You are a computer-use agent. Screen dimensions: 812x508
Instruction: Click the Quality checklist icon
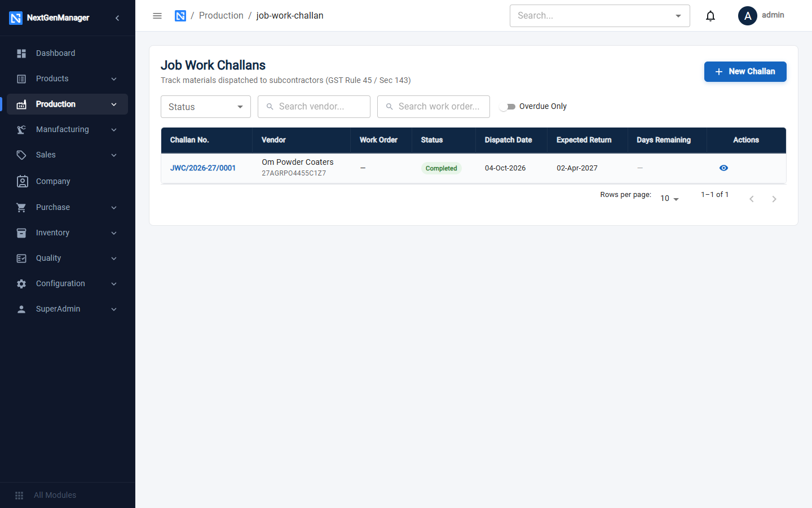(21, 259)
